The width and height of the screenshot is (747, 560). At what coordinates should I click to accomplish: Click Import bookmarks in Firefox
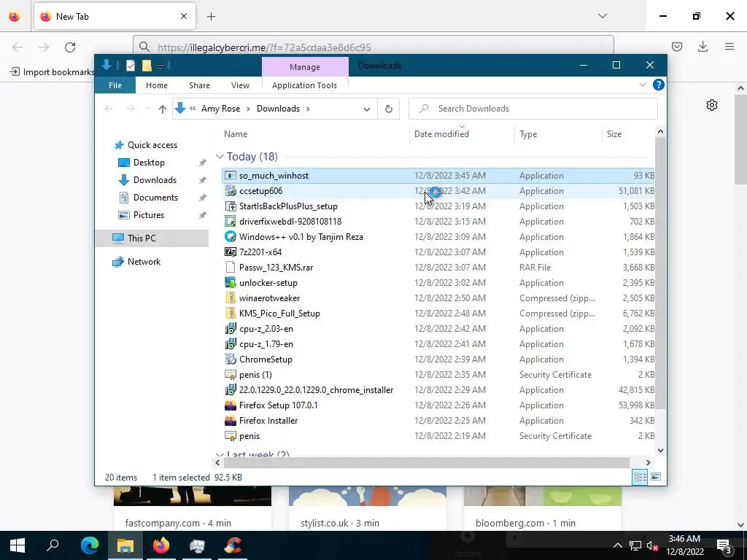[x=53, y=72]
